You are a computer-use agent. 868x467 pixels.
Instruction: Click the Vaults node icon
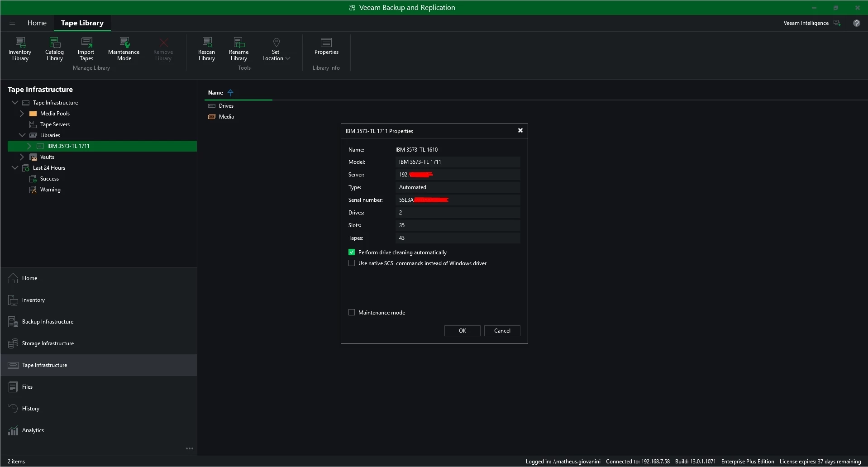33,157
